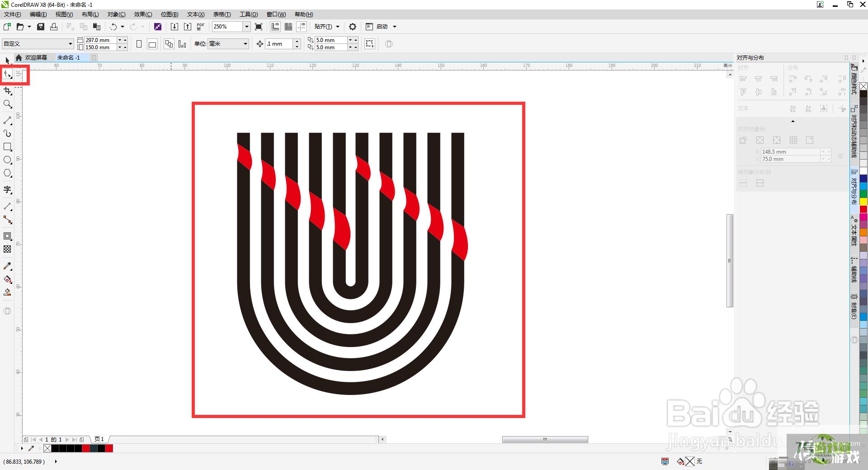
Task: Select the Parallel Dimension tool
Action: coord(8,207)
